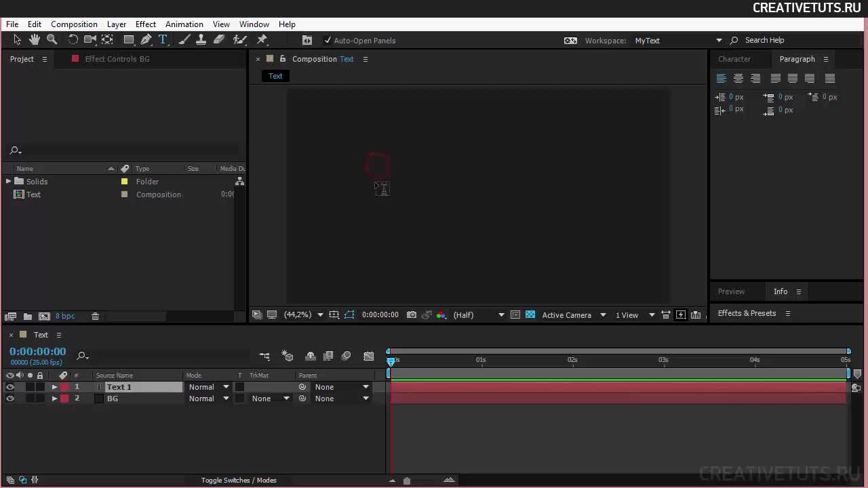Open the File menu

coord(12,24)
